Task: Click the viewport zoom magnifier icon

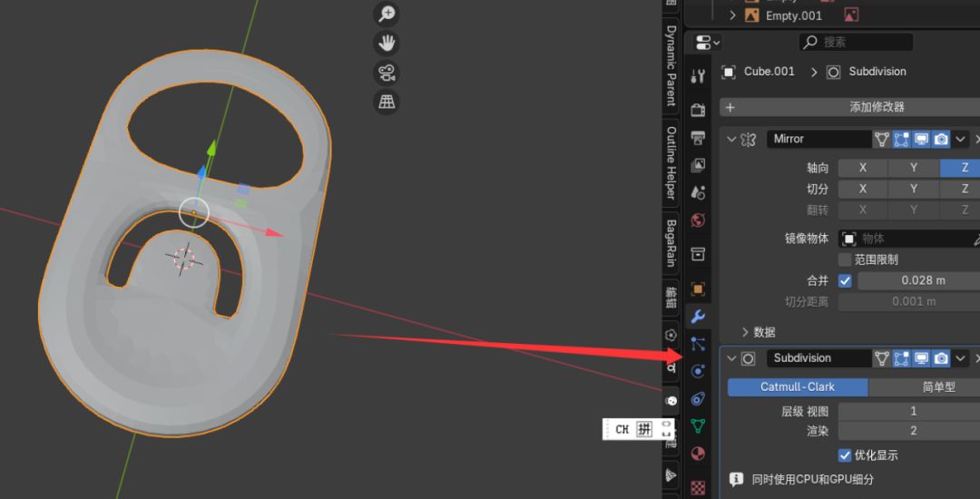Action: (387, 14)
